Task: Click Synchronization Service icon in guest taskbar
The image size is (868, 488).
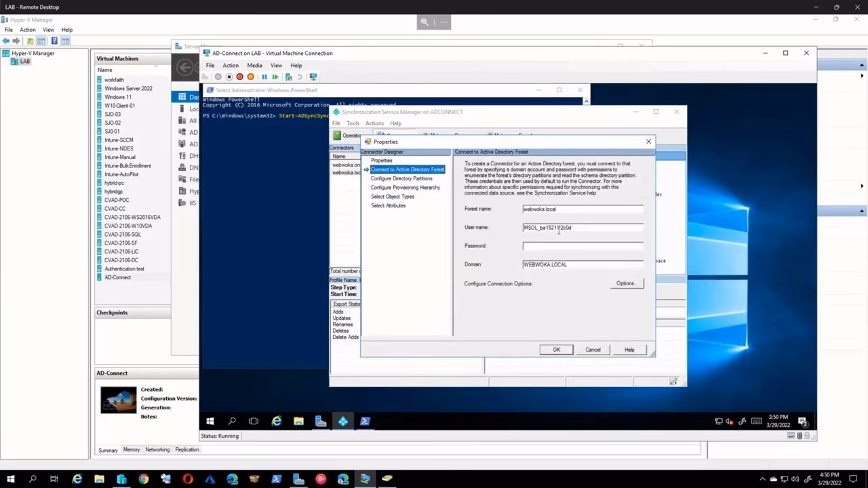Action: coord(343,421)
